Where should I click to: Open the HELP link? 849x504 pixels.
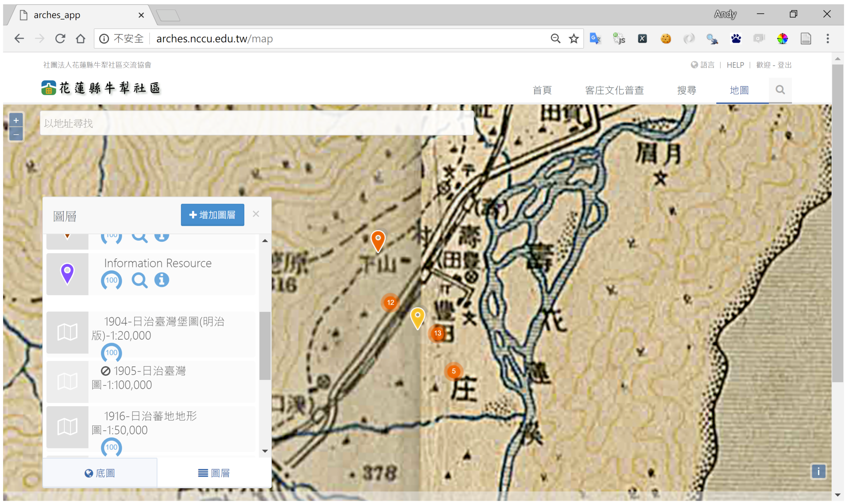(735, 65)
